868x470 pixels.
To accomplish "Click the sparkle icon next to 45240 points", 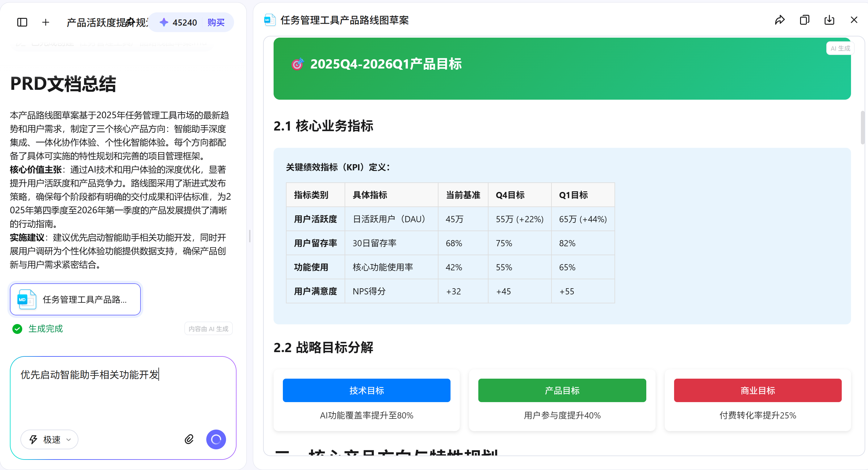I will pos(164,22).
